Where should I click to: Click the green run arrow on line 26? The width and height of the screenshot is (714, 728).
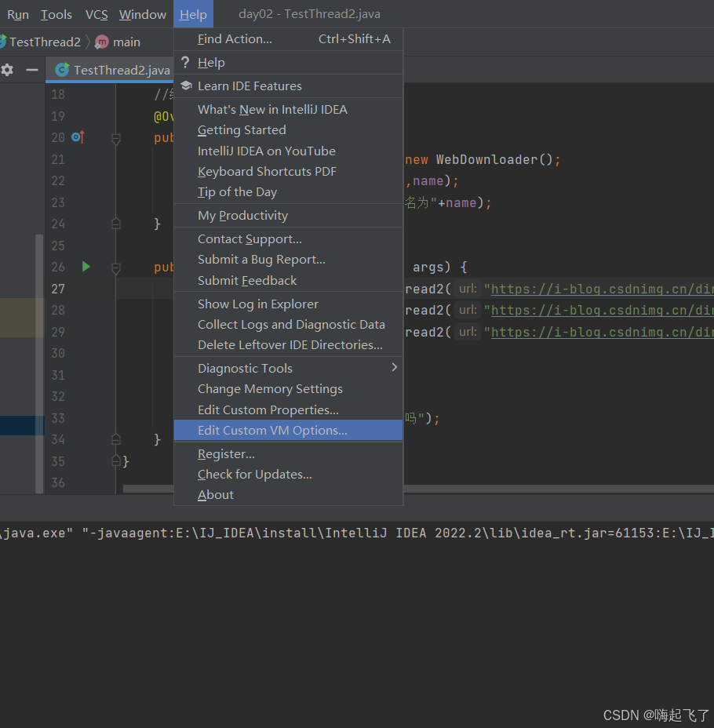pos(86,267)
